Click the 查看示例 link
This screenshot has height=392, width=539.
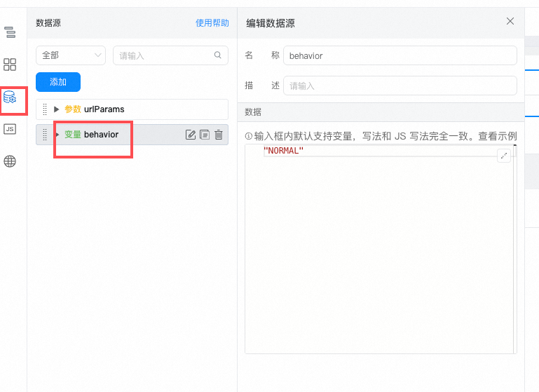click(x=498, y=136)
